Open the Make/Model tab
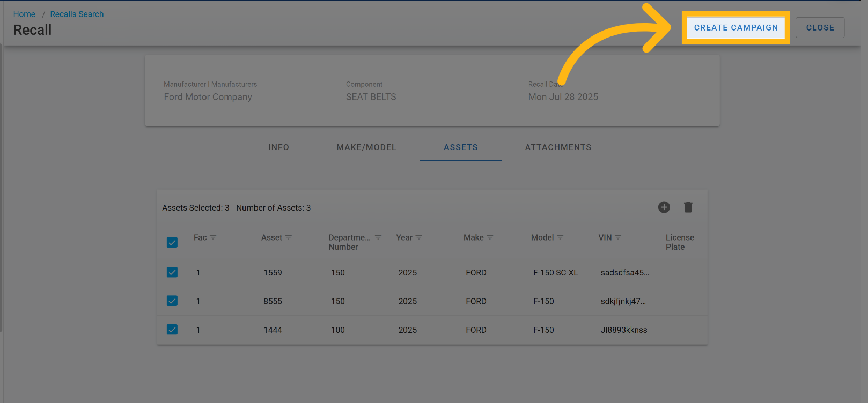 (x=366, y=147)
